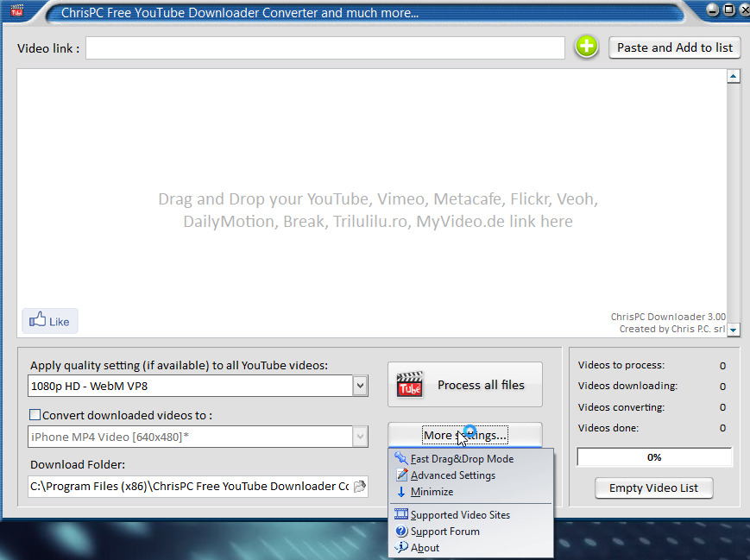Click the 'Created by Chris P.C. srl' text
This screenshot has width=750, height=560.
click(672, 329)
